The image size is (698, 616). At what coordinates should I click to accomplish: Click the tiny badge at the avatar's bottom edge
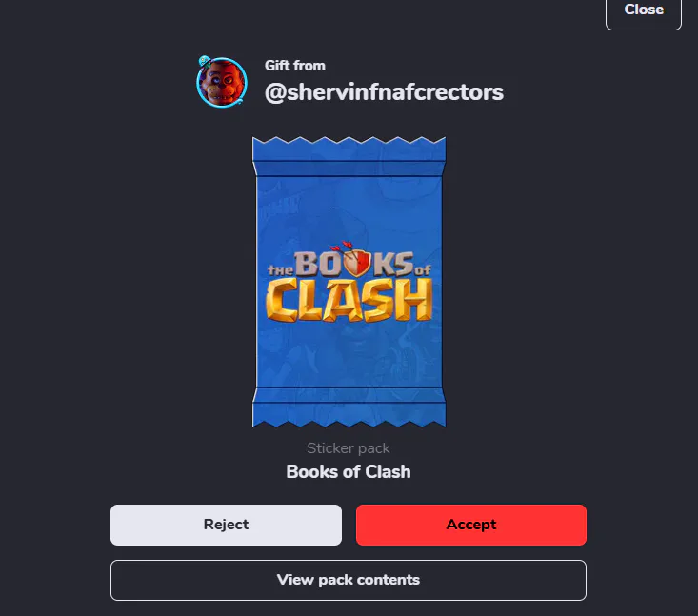coord(240,102)
